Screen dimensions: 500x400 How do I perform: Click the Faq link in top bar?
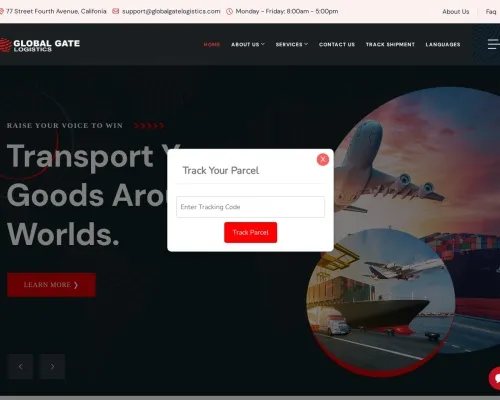tap(491, 12)
